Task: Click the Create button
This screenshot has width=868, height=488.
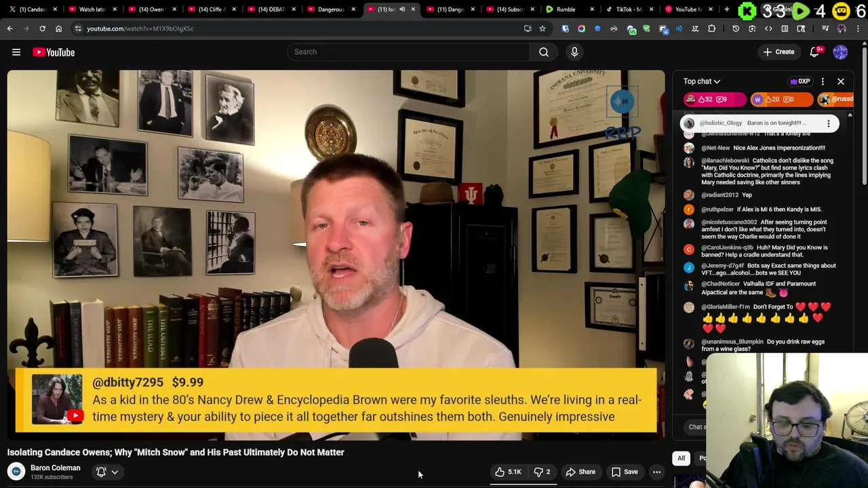Action: coord(778,52)
